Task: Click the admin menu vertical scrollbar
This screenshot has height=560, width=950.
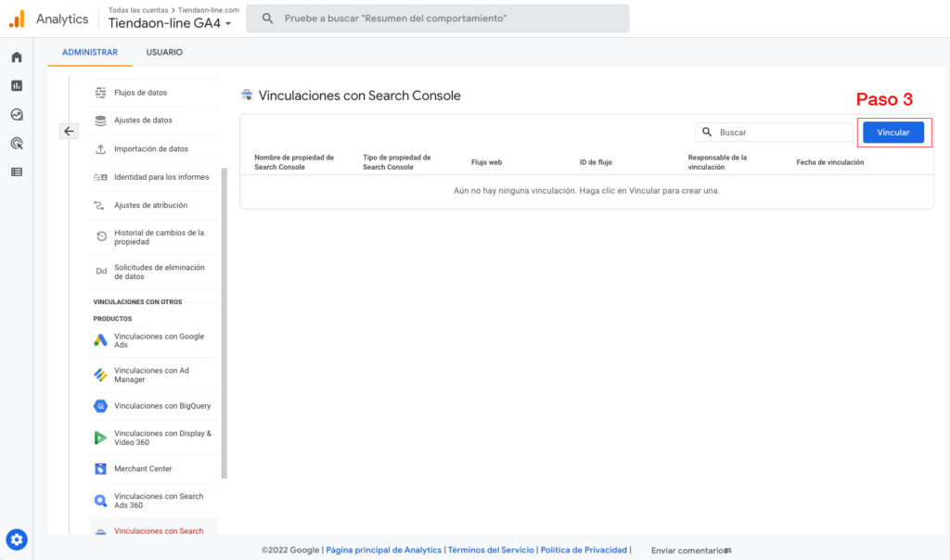Action: 225,323
